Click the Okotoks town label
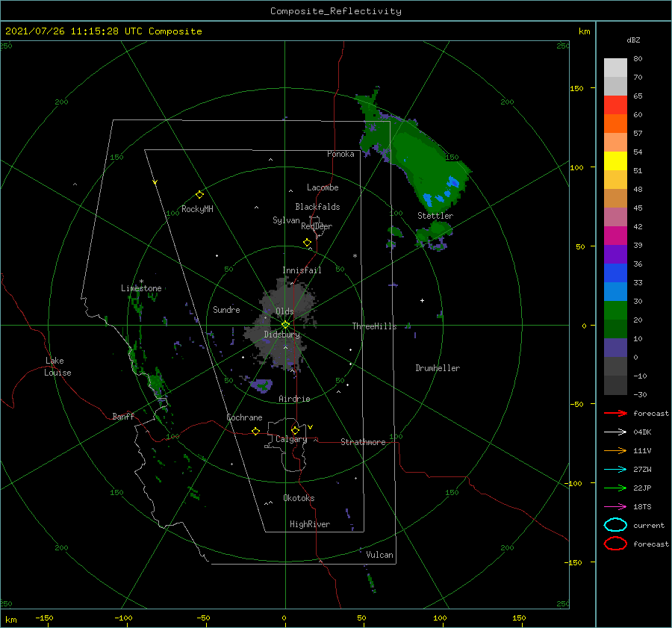 (299, 498)
